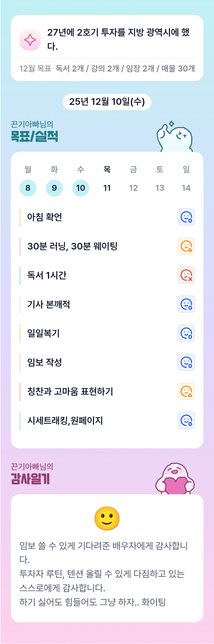Viewport: 214px width, 644px height.
Task: Click orange status icon for 30분 러닝, 30분 웨이팅
Action: 186,246
